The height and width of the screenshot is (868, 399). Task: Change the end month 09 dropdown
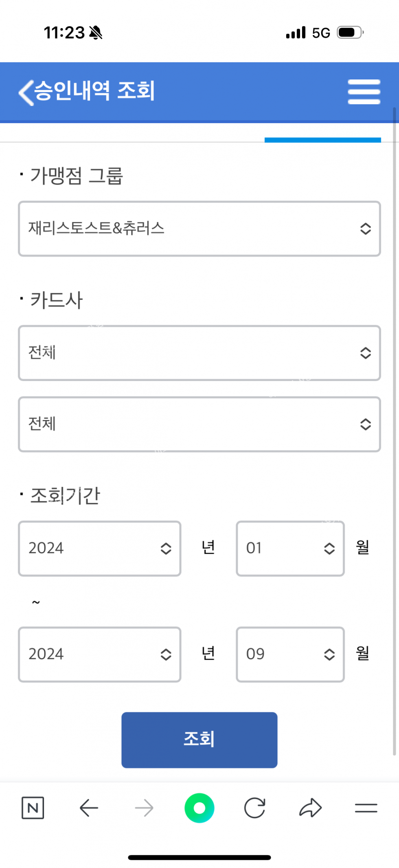click(290, 654)
